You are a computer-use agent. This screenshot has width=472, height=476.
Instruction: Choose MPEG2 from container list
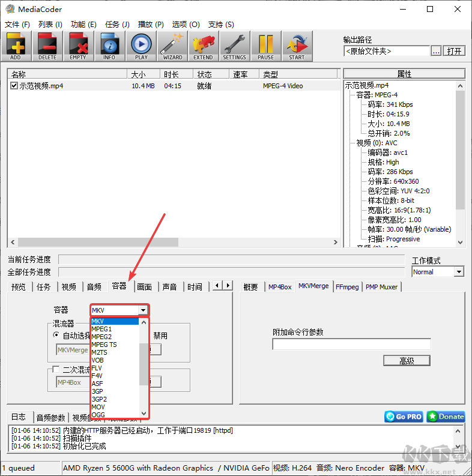tap(115, 337)
